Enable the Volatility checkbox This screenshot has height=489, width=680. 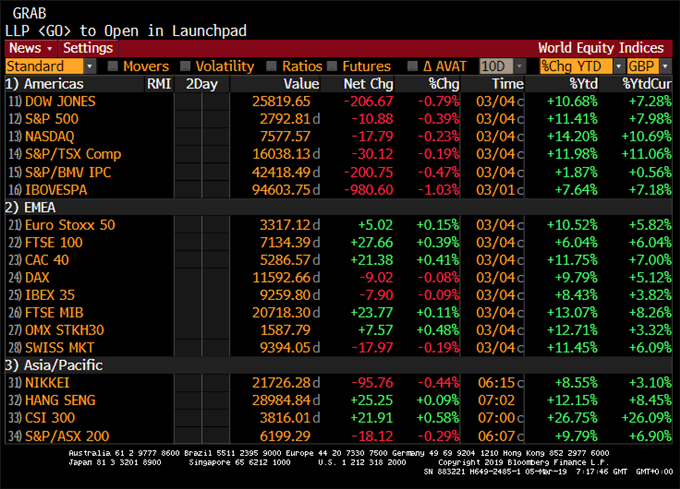[x=185, y=66]
